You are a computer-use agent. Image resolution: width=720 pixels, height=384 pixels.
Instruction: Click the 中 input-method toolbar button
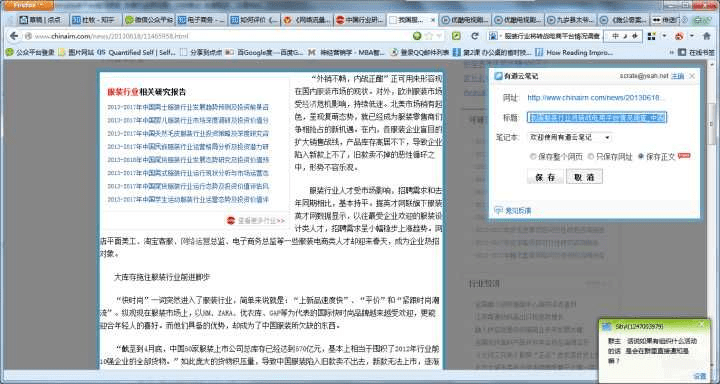coord(615,36)
